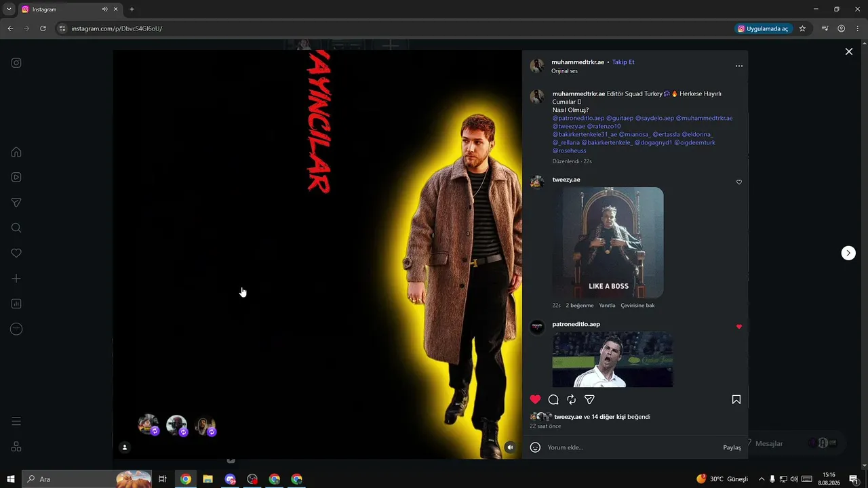Image resolution: width=868 pixels, height=488 pixels.
Task: Unlike the patroneditlo.aep comment
Action: [739, 327]
